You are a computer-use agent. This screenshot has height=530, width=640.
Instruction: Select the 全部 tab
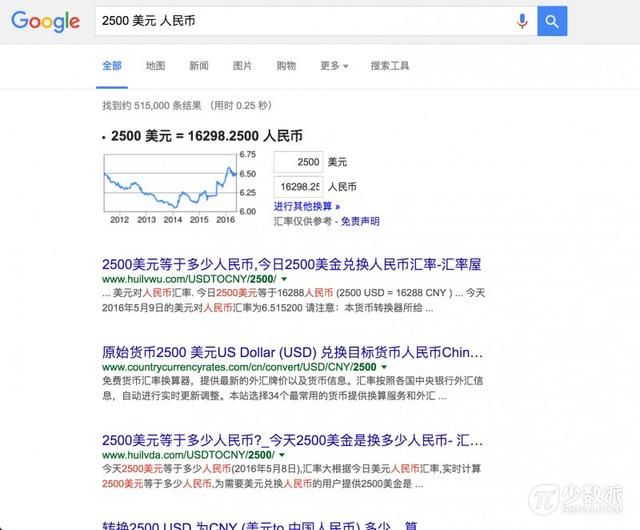(x=112, y=66)
